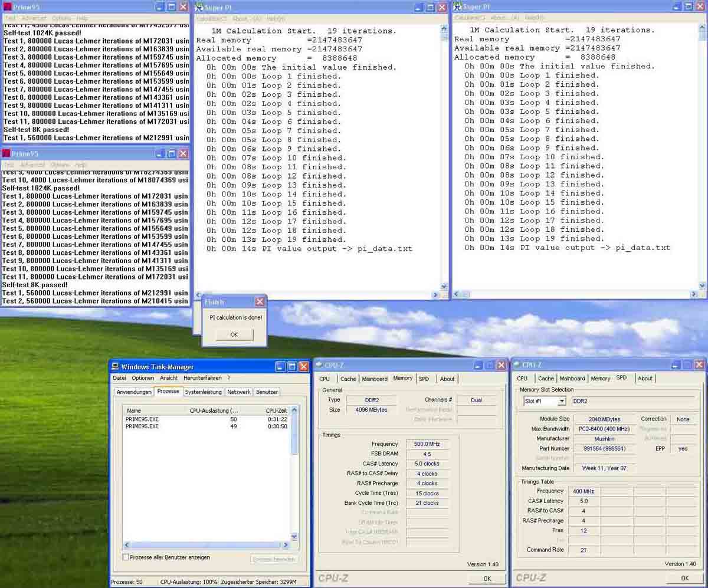
Task: Click the Frequency value '500.0 MHz'
Action: pyautogui.click(x=427, y=444)
